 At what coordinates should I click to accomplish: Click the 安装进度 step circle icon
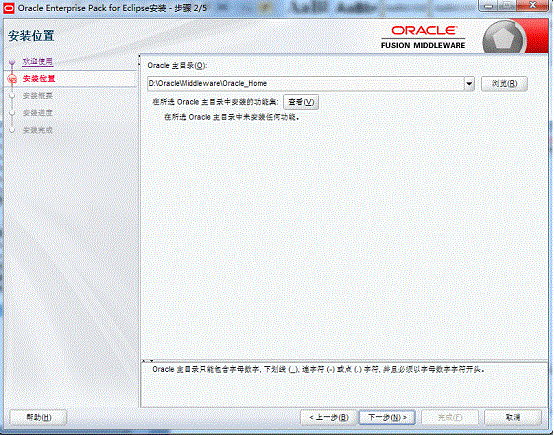[x=12, y=113]
